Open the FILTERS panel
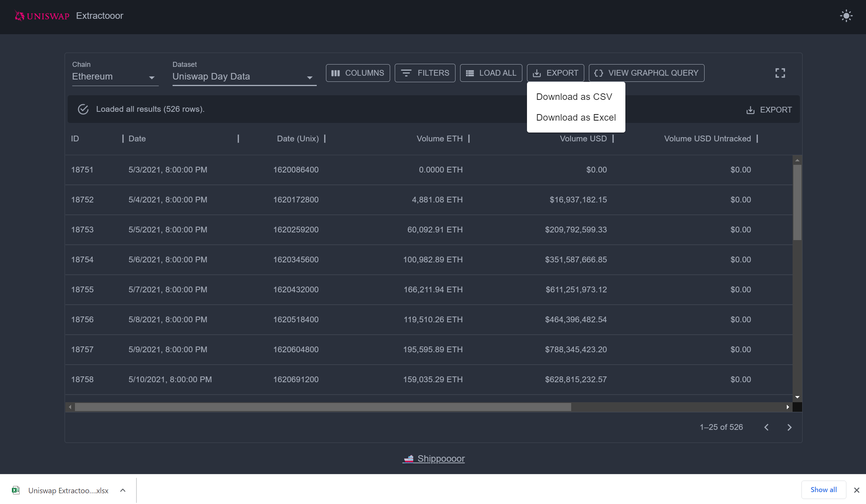The image size is (866, 504). point(425,73)
